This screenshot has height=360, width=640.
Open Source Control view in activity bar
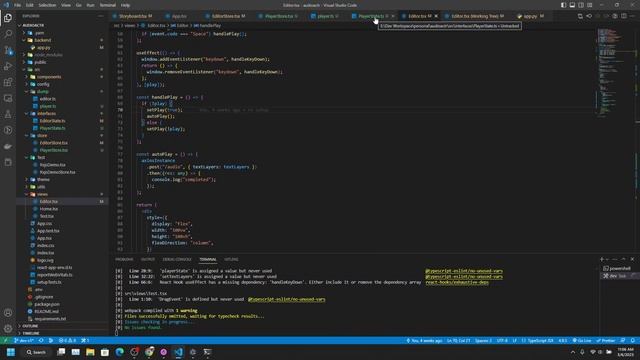[x=8, y=50]
